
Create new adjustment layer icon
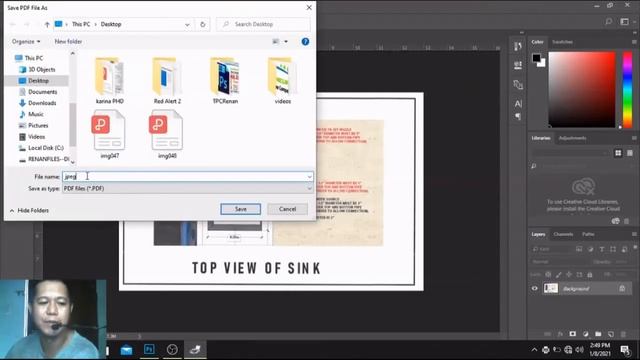tap(585, 334)
